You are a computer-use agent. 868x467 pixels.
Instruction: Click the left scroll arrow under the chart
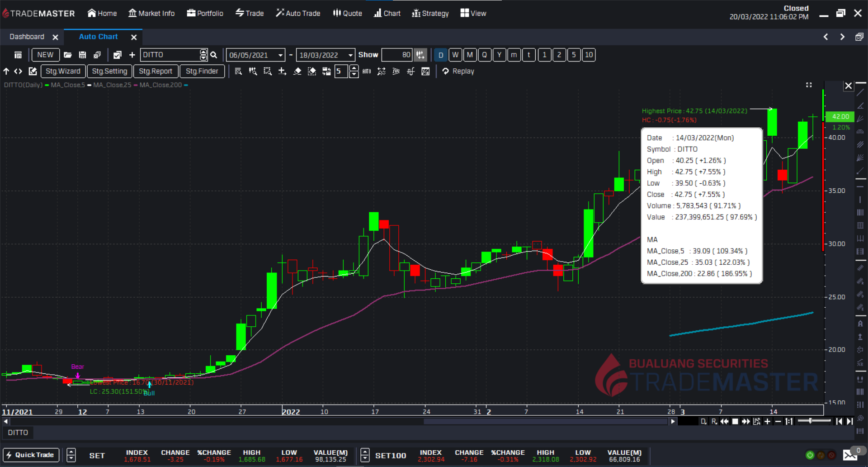[x=6, y=421]
